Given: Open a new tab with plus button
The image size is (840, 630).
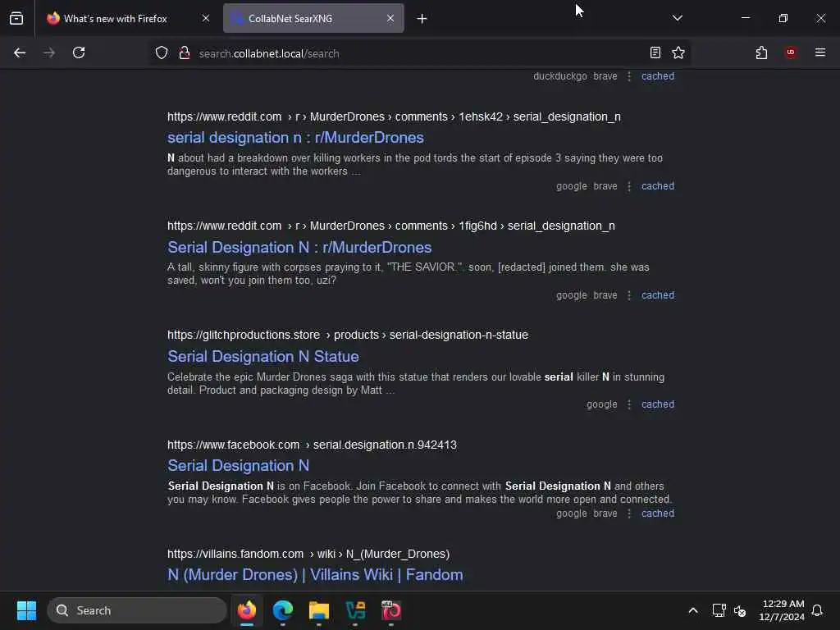Looking at the screenshot, I should (422, 19).
